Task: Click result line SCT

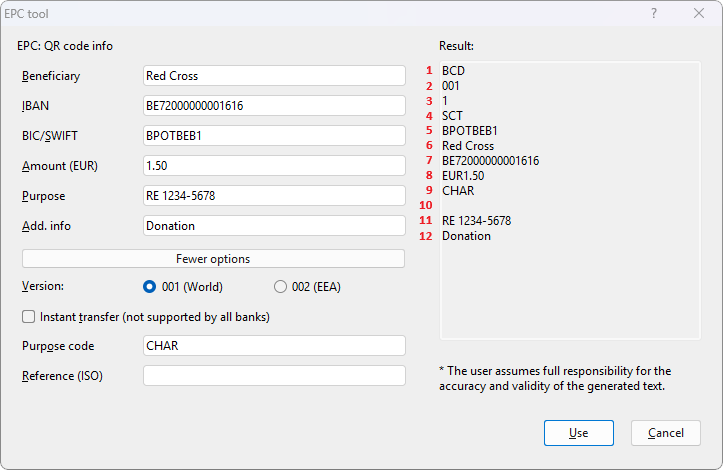Action: tap(452, 116)
